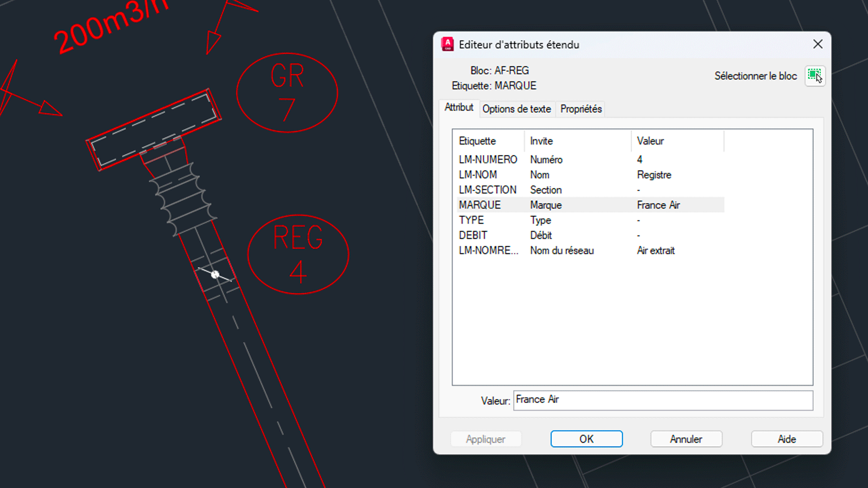Select the LM-NOMRE... attribute row
The height and width of the screenshot is (488, 868).
pos(590,250)
